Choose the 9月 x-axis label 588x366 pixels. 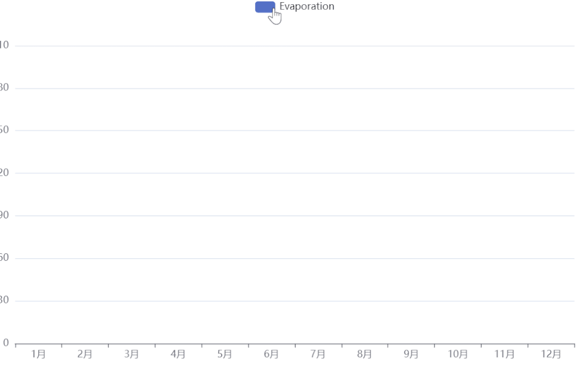point(411,354)
